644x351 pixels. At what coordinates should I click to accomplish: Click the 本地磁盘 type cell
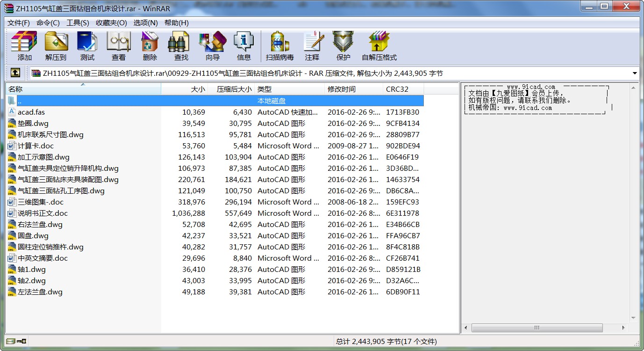click(272, 101)
